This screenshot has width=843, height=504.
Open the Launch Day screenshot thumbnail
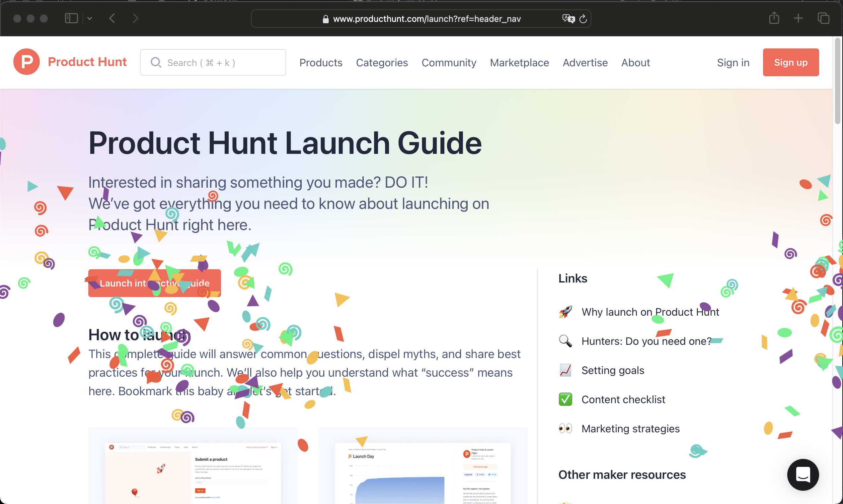click(x=422, y=466)
